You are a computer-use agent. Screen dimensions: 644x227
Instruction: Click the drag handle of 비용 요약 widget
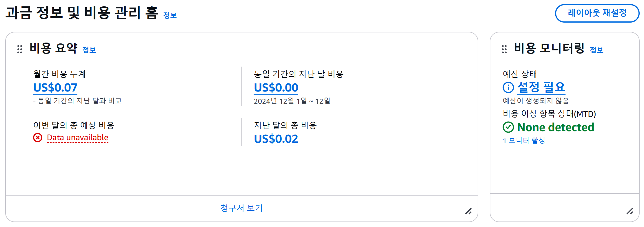point(20,49)
